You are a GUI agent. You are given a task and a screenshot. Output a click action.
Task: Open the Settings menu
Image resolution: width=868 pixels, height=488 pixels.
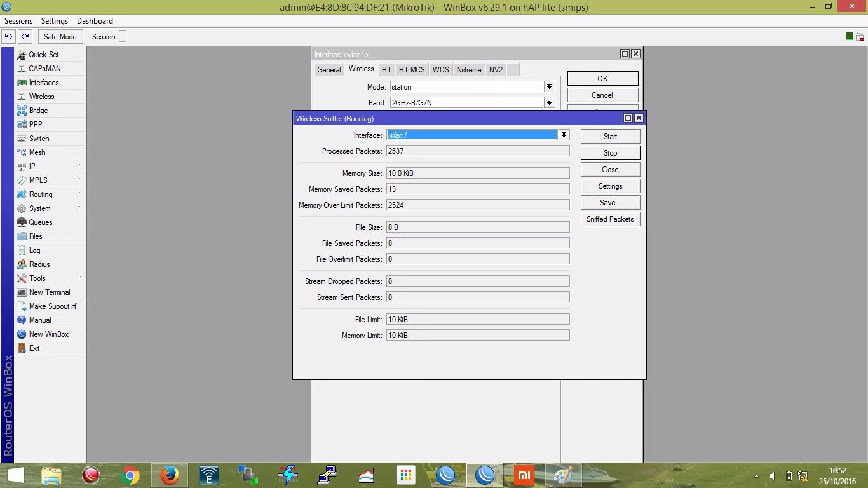coord(55,21)
